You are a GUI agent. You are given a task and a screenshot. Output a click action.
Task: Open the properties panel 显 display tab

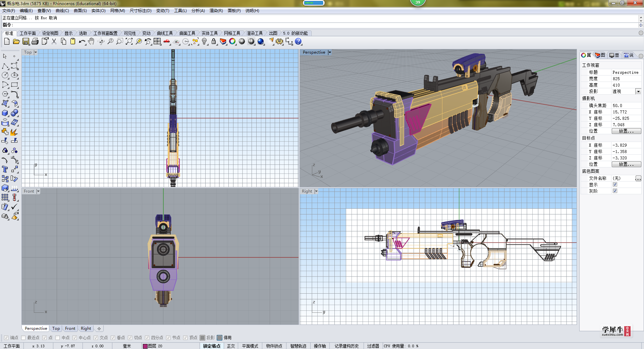(x=614, y=55)
